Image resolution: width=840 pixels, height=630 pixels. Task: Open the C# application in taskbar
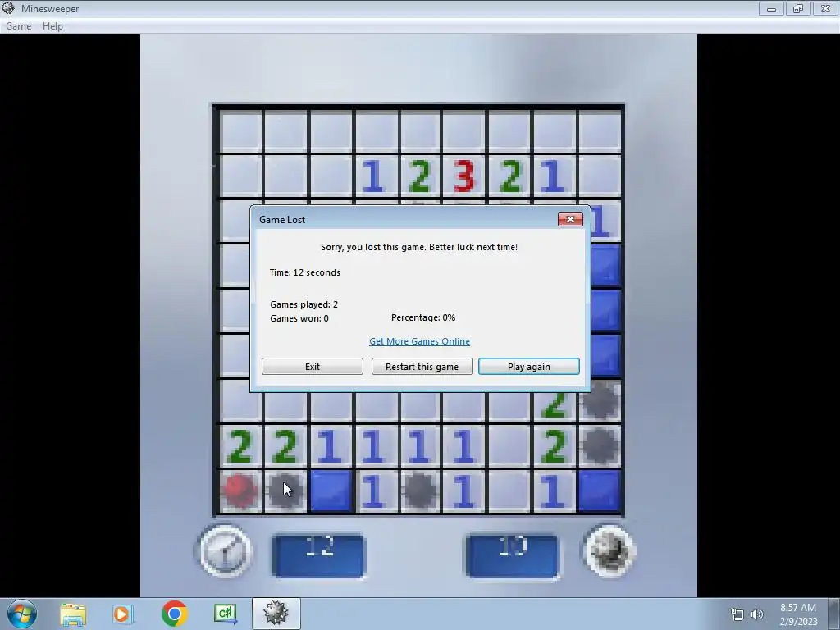(226, 614)
